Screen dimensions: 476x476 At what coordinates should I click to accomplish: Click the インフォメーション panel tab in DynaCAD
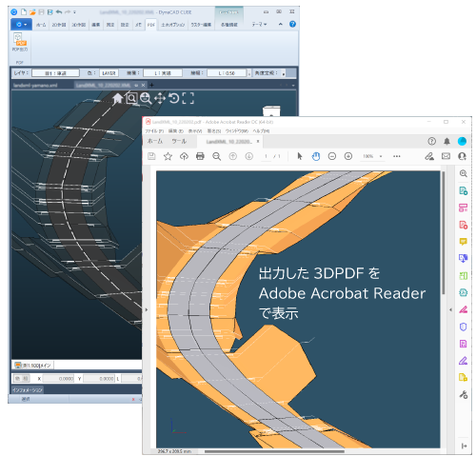point(28,390)
